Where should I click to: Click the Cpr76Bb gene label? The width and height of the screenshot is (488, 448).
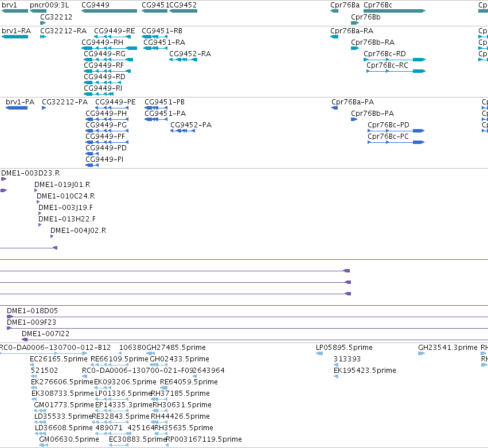365,17
